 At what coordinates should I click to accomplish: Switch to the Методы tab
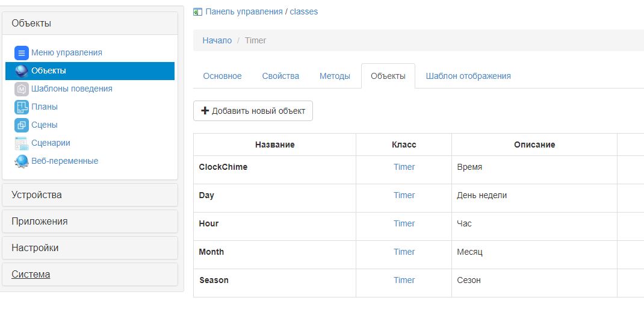pos(335,76)
